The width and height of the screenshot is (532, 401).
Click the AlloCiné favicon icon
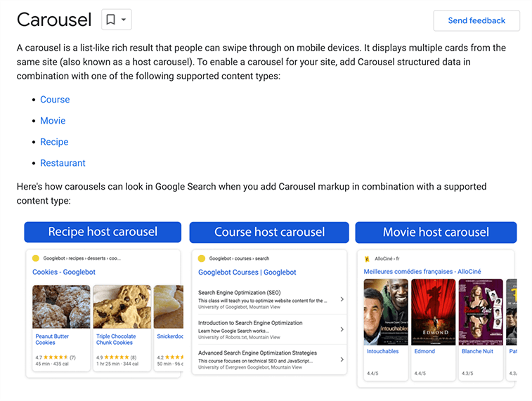367,258
